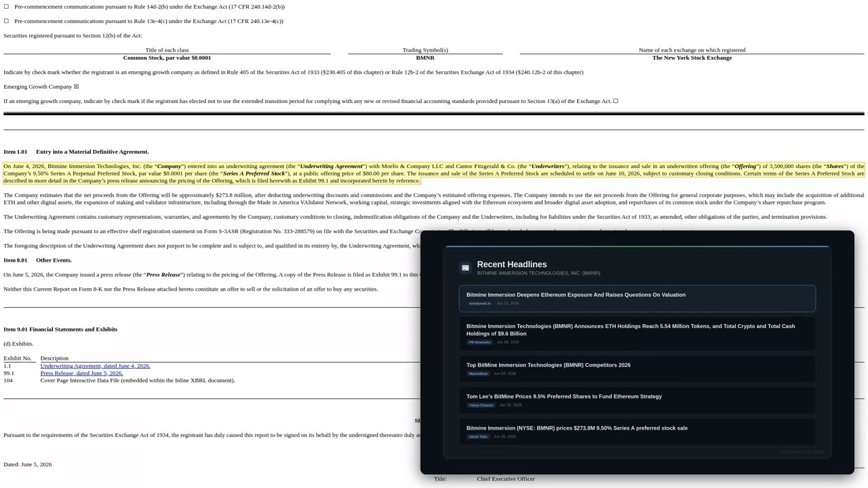Screen dimensions: 868x488
Task: Open 'Underwriting Agreement, dated June 4, 2026' exhibit link
Action: pos(96,366)
